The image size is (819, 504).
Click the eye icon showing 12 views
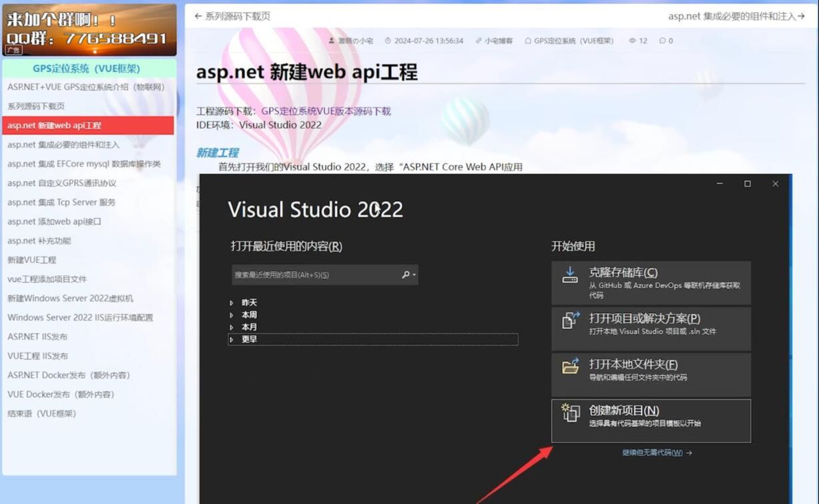pyautogui.click(x=633, y=40)
